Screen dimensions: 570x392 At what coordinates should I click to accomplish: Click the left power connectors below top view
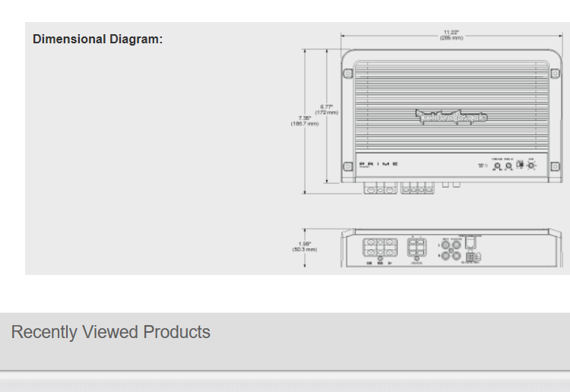382,188
